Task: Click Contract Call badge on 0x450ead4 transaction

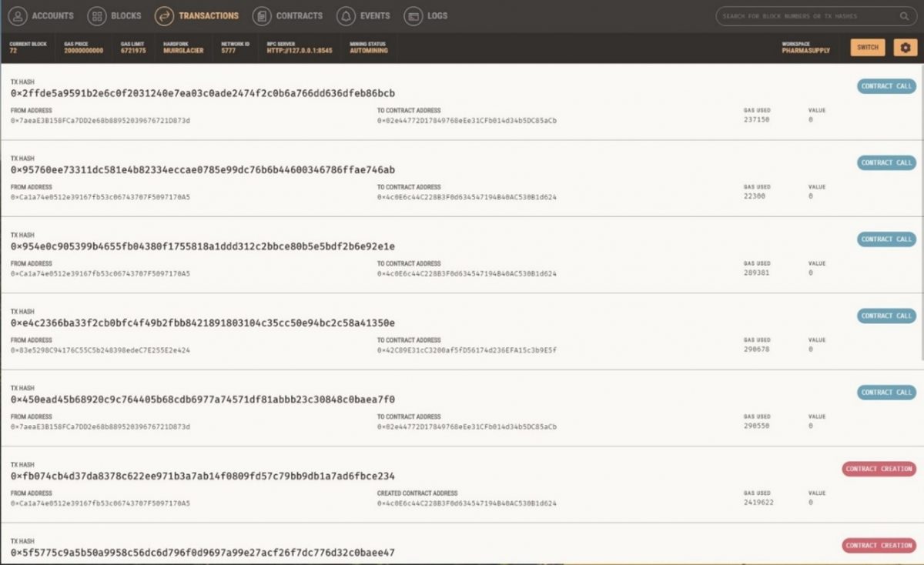Action: 886,393
